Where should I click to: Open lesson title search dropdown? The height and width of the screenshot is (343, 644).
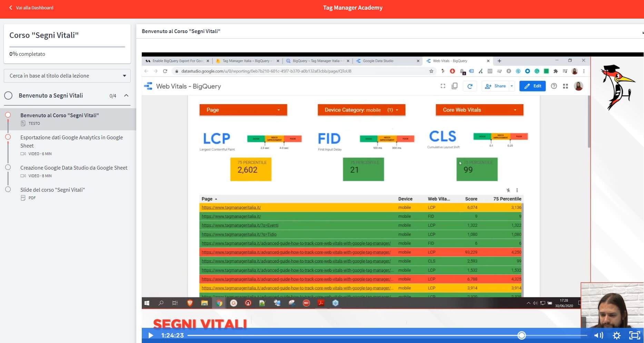(67, 76)
